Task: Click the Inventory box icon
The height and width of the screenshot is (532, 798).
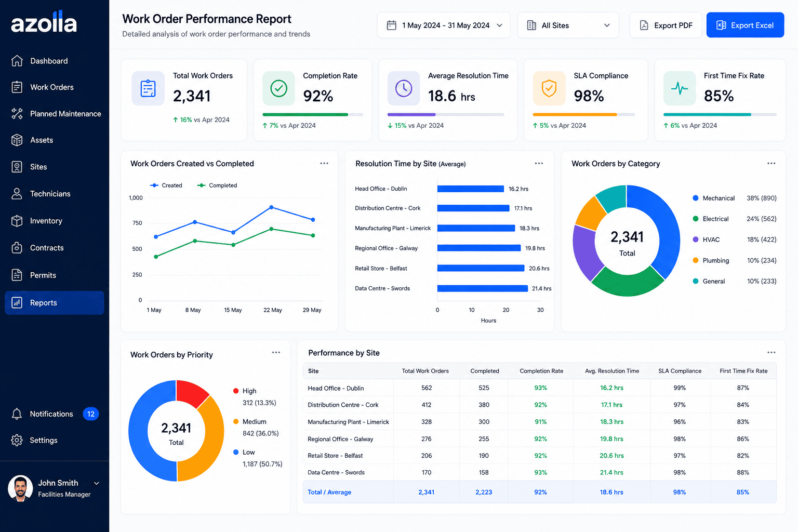Action: (x=17, y=221)
